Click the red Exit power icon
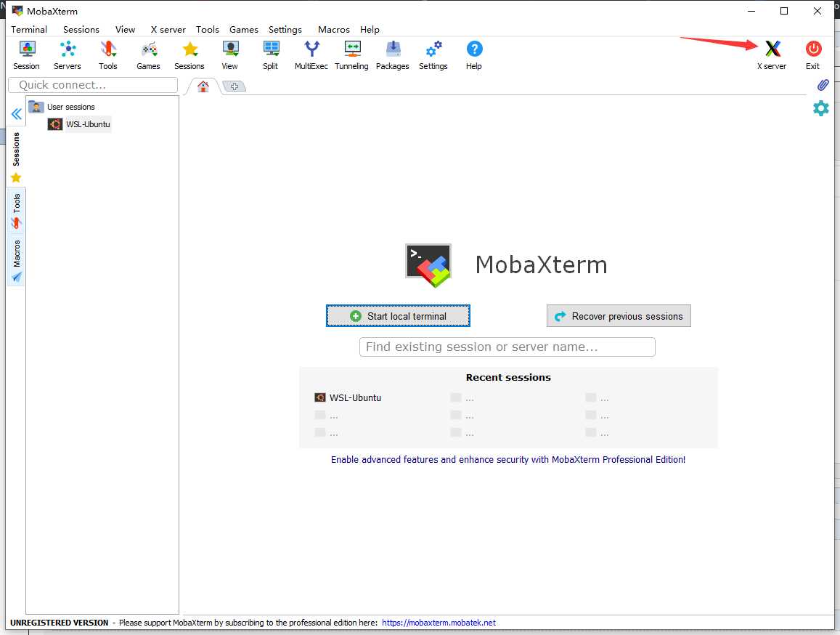The width and height of the screenshot is (840, 635). (812, 55)
